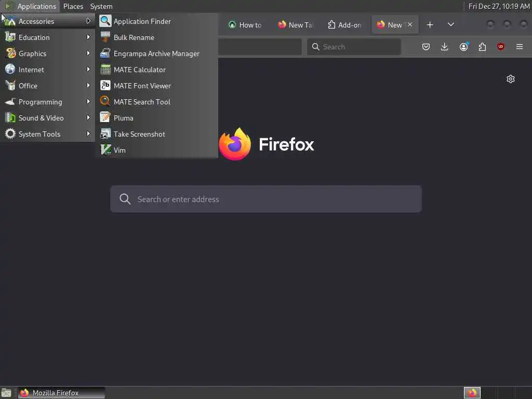Expand the Sound & Video submenu
Image resolution: width=532 pixels, height=399 pixels.
(47, 118)
